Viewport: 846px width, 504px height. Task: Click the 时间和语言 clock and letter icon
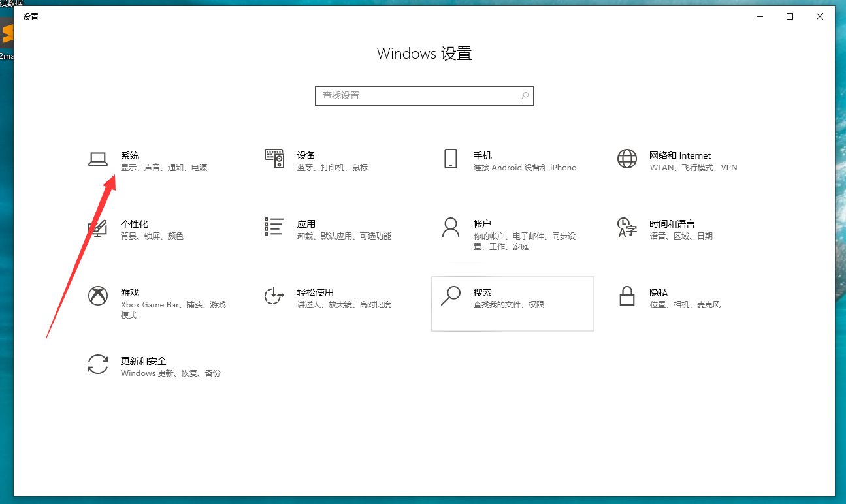[x=627, y=227]
